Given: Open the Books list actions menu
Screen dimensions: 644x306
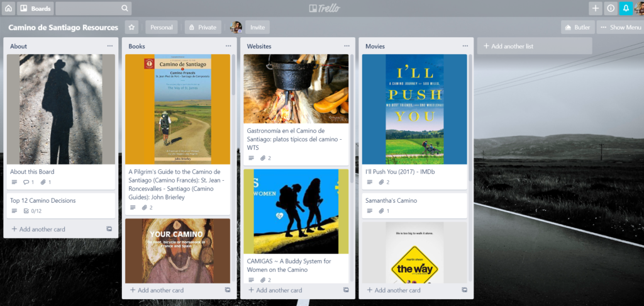Looking at the screenshot, I should [228, 46].
